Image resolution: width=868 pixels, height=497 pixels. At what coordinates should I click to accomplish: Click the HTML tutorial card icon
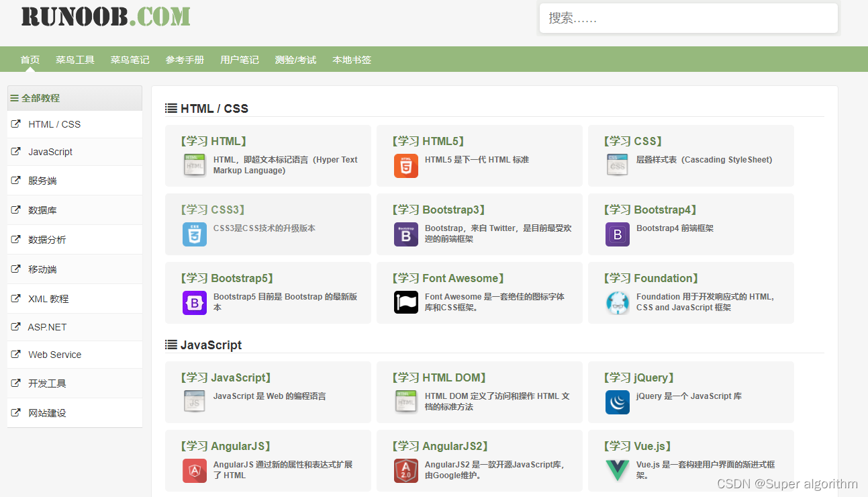pos(195,166)
